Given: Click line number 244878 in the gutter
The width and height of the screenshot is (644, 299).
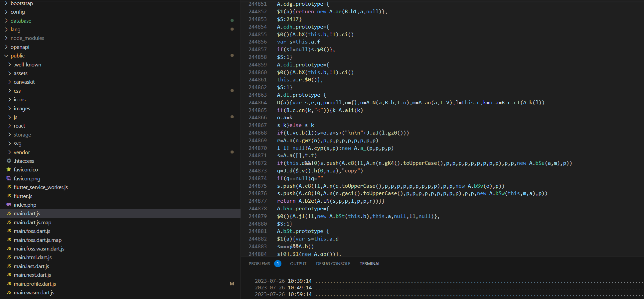Looking at the screenshot, I should pos(257,208).
